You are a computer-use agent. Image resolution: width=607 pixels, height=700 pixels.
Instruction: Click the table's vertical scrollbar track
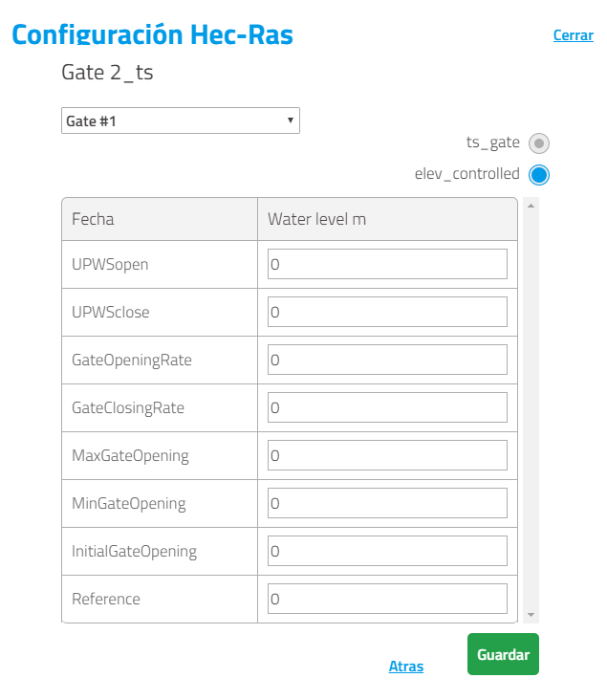531,410
